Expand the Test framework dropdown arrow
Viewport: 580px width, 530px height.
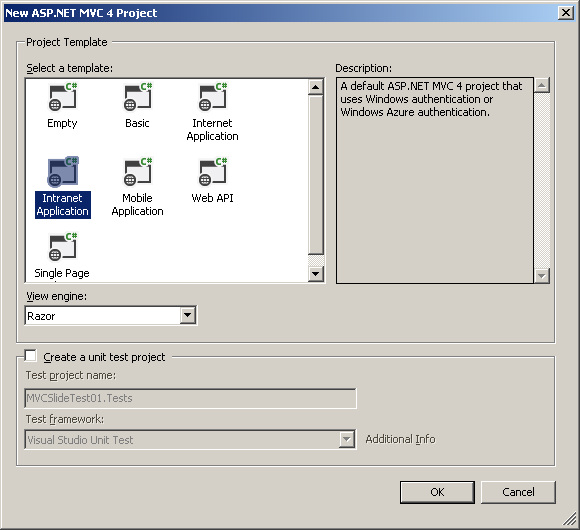347,439
